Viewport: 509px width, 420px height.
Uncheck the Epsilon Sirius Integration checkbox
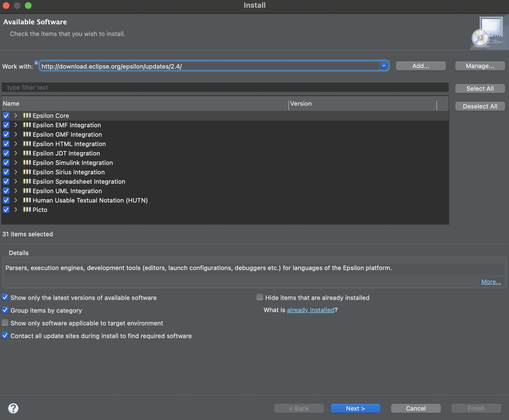click(6, 172)
